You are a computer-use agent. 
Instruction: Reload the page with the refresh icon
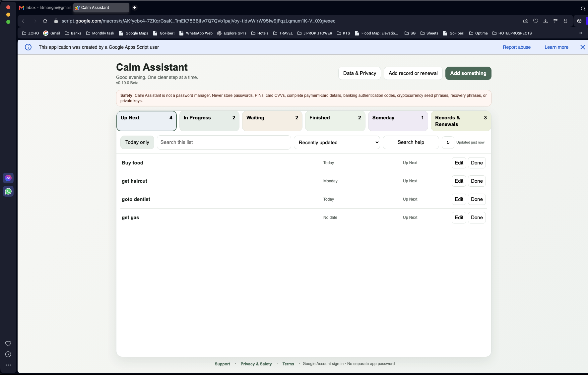pos(45,21)
